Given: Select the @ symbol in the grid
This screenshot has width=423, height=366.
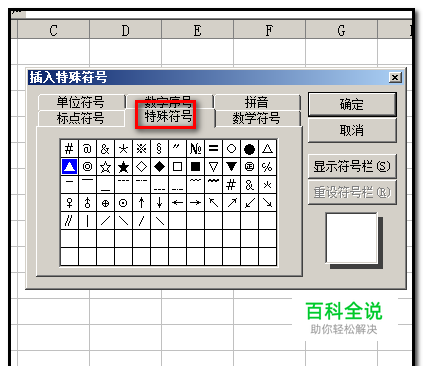Looking at the screenshot, I should (87, 149).
